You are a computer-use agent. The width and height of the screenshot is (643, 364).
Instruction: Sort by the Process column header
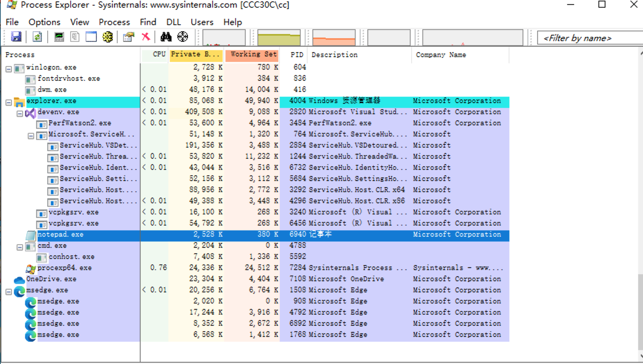(71, 55)
